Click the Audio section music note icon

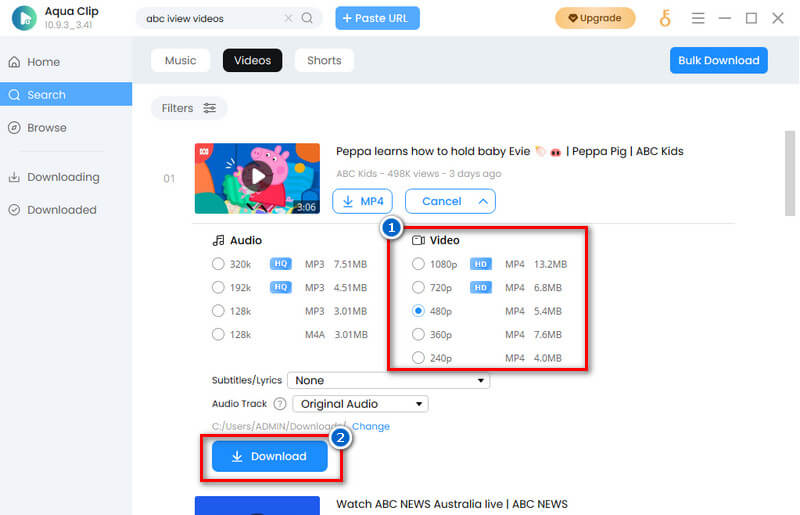point(218,240)
